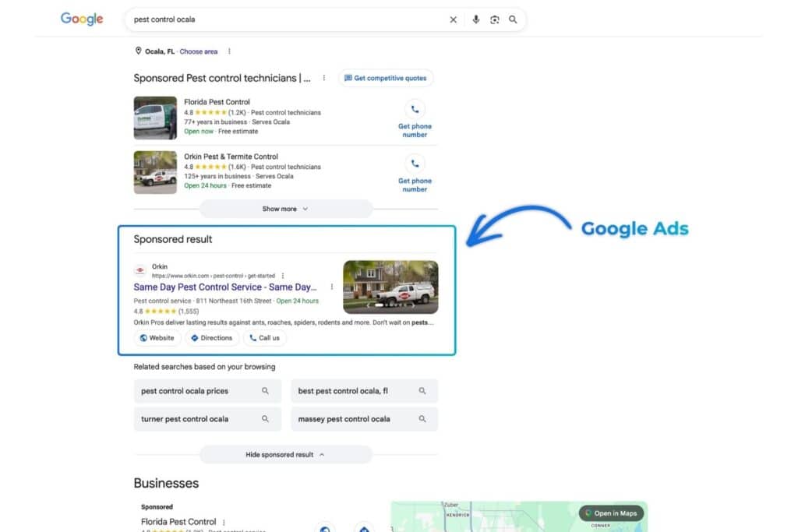
Task: Click '811 Northeast 16th Street' address text
Action: click(234, 301)
